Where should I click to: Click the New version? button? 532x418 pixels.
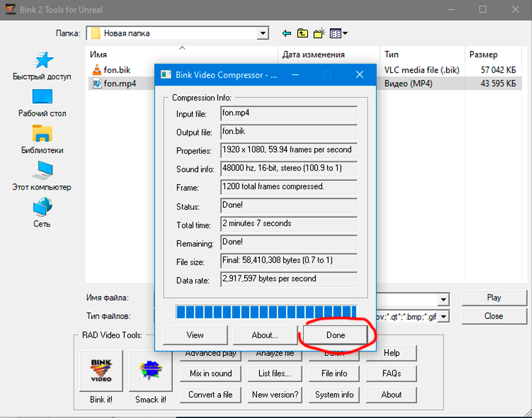point(275,395)
